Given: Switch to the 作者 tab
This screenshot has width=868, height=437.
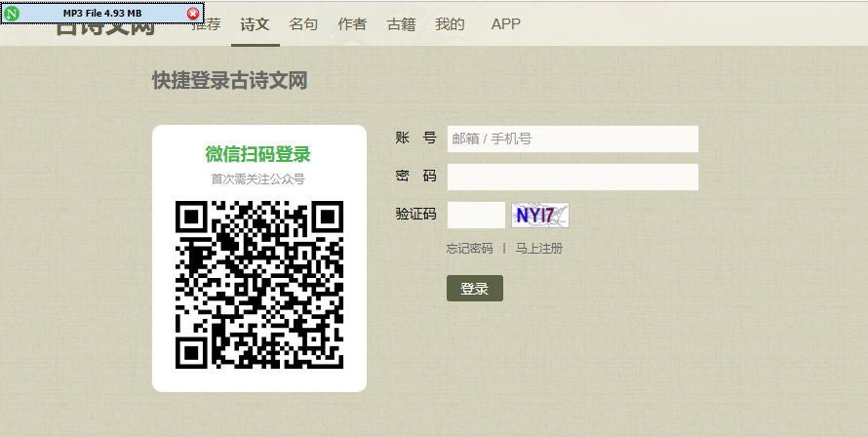Looking at the screenshot, I should pyautogui.click(x=353, y=23).
